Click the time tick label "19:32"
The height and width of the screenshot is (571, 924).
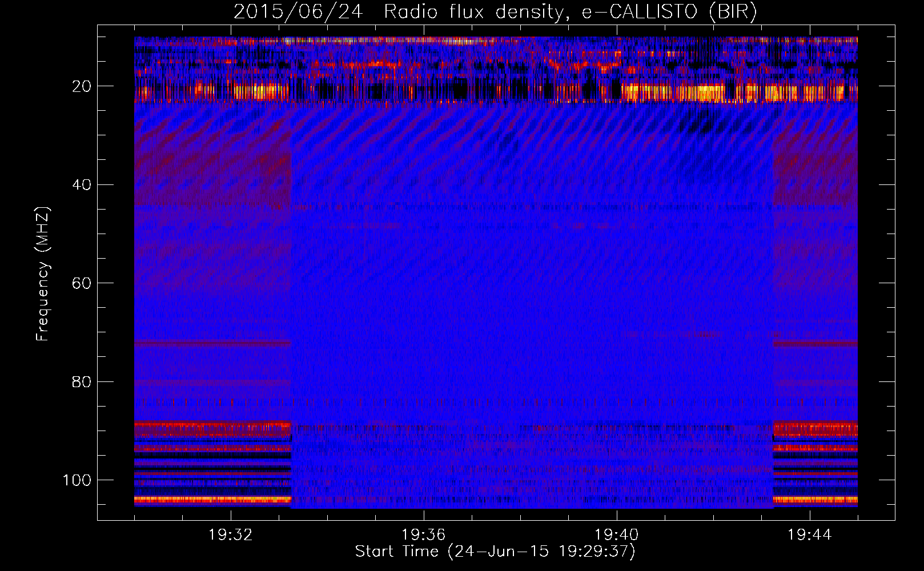231,535
